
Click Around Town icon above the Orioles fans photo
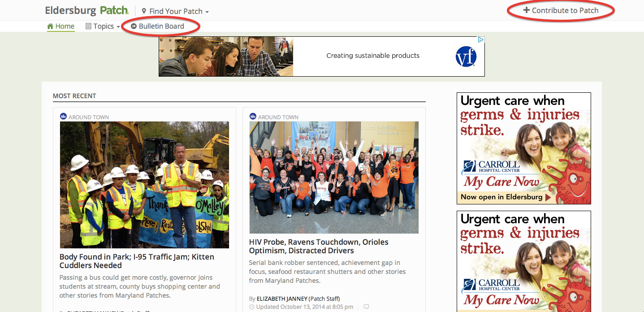click(x=253, y=117)
